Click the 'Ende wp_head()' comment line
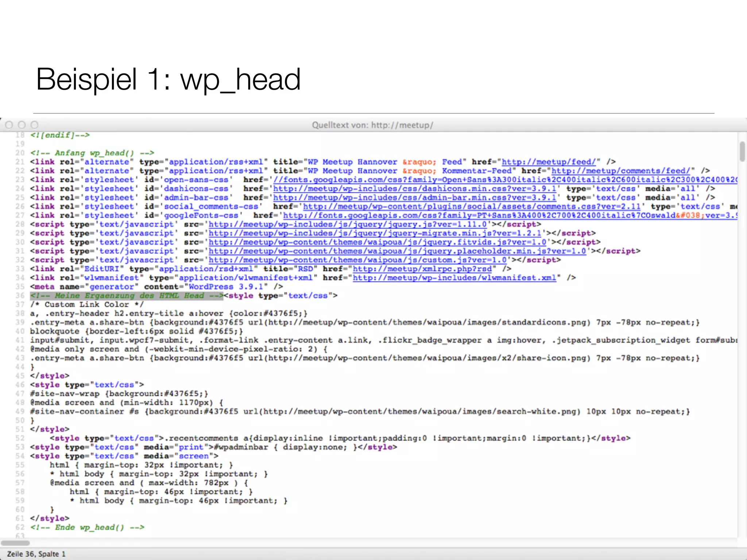The width and height of the screenshot is (747, 560). [x=87, y=528]
